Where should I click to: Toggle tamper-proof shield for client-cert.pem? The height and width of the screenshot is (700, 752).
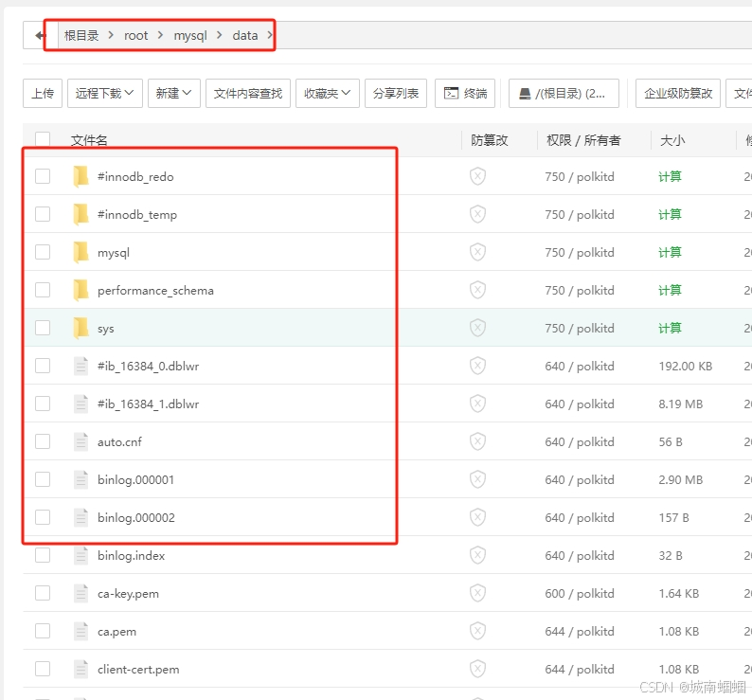477,669
